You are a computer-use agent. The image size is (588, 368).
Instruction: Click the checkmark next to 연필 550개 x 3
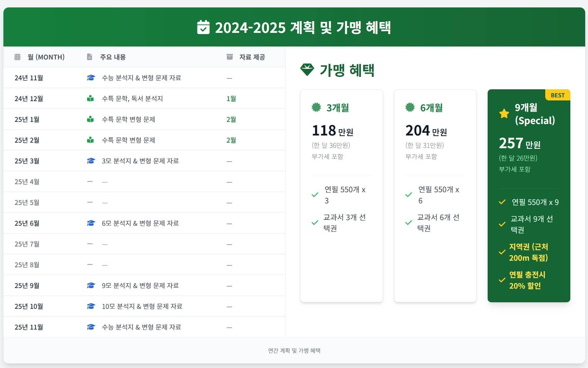315,195
